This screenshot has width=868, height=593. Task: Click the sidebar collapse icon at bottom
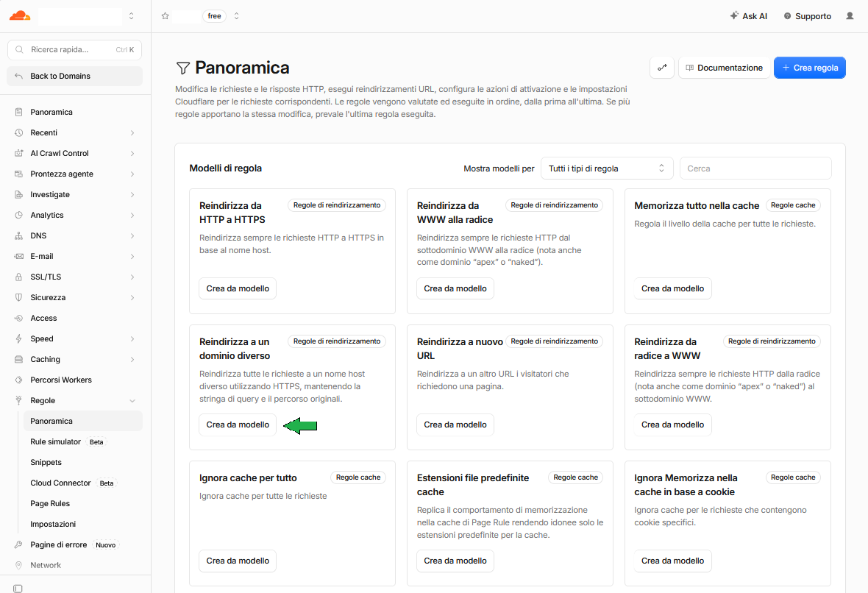(x=18, y=588)
